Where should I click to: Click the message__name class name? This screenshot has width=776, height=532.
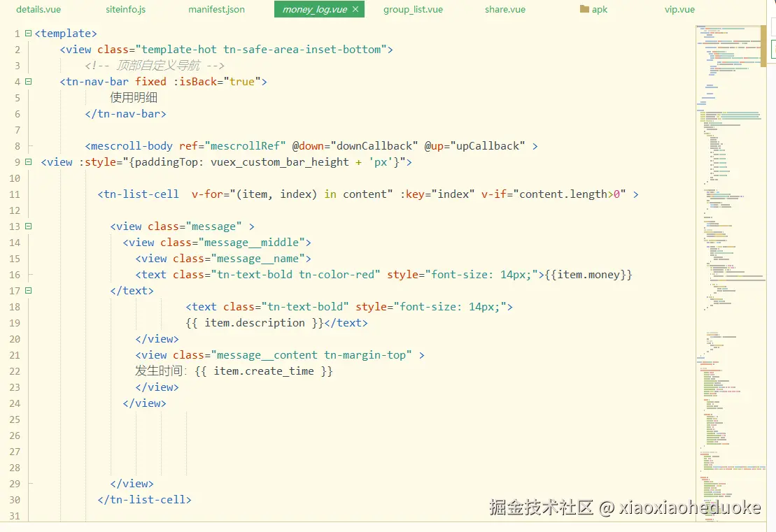[x=258, y=259]
